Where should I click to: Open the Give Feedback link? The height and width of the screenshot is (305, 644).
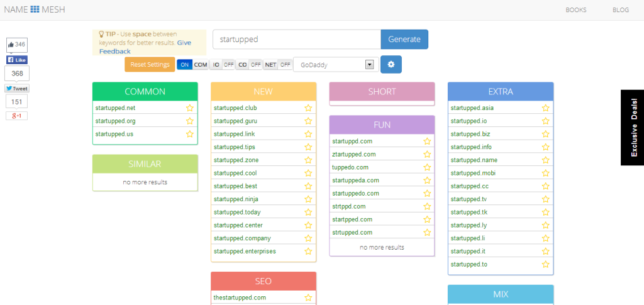115,52
